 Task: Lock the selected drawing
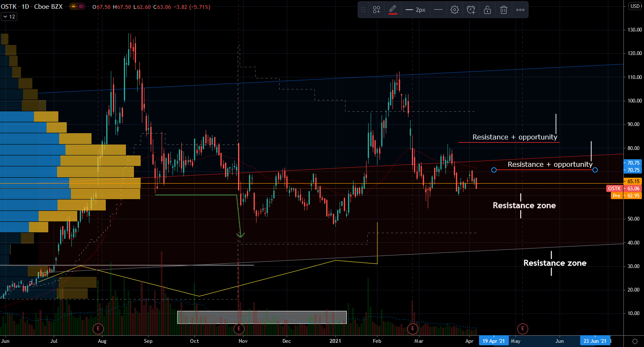pos(487,10)
